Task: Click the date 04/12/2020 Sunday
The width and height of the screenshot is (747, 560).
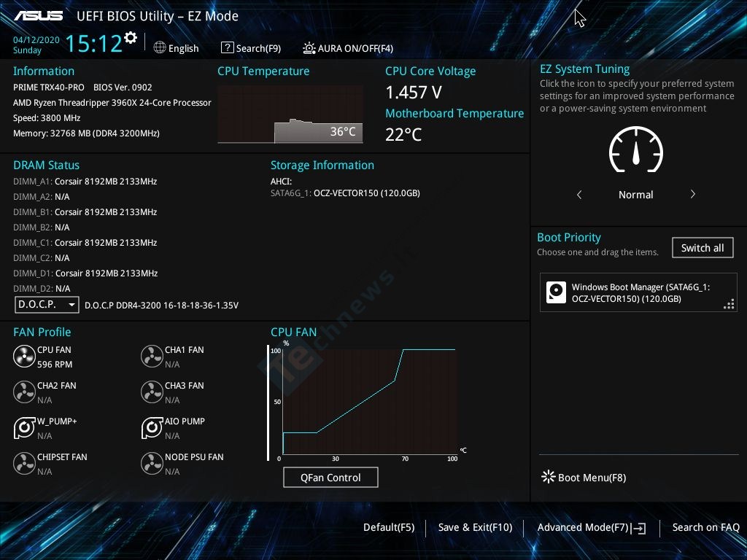Action: [36, 44]
